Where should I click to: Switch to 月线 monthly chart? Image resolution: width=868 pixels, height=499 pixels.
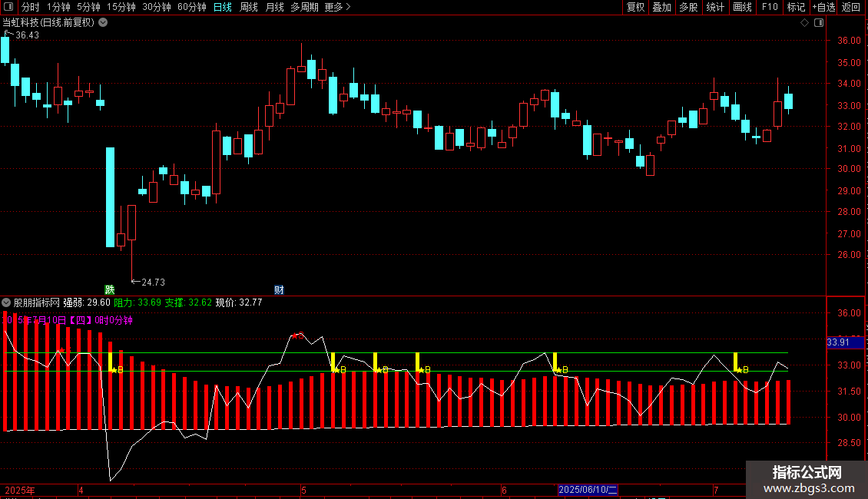point(274,7)
